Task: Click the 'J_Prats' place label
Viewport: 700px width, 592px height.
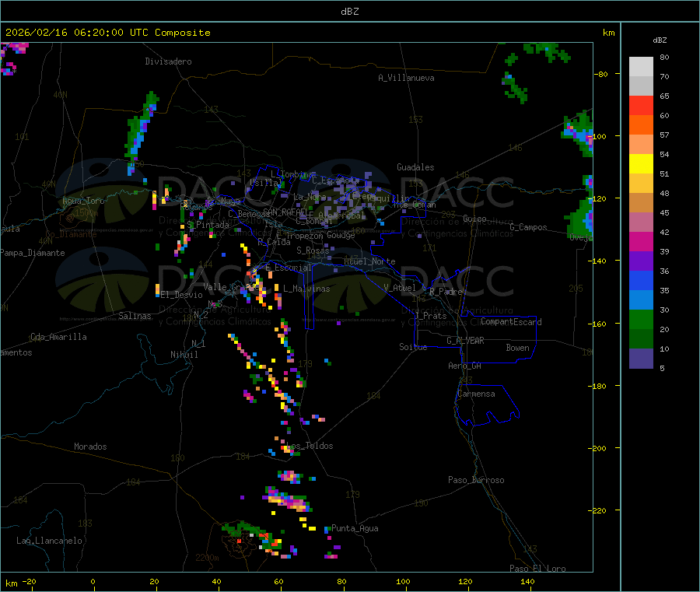Action: click(x=430, y=316)
